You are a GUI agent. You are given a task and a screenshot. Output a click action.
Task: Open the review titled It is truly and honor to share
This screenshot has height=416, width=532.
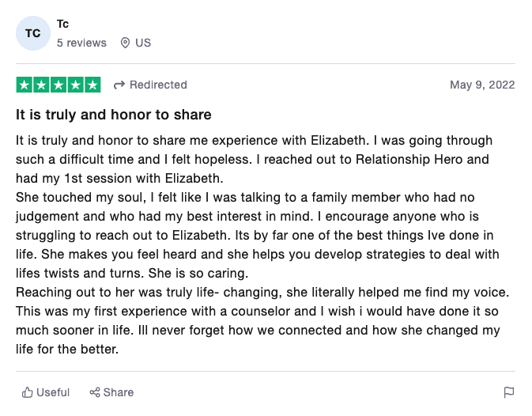point(114,115)
